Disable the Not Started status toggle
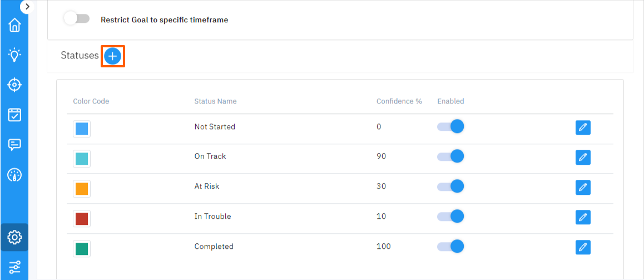Viewport: 644px width, 280px height. [x=450, y=127]
